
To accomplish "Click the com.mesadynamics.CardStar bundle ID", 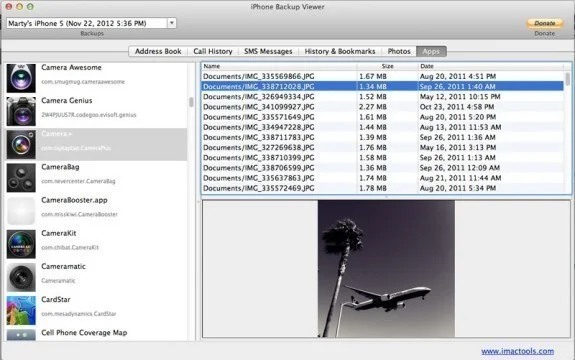I will click(x=78, y=314).
